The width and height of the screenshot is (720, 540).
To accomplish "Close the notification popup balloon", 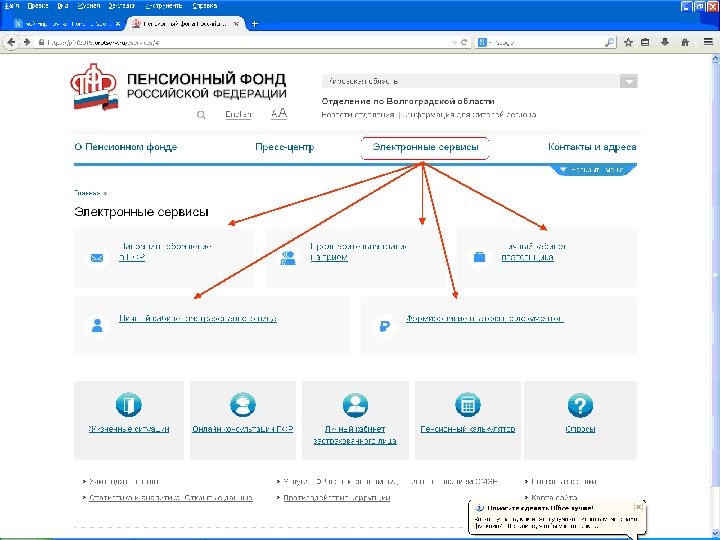I will point(638,507).
